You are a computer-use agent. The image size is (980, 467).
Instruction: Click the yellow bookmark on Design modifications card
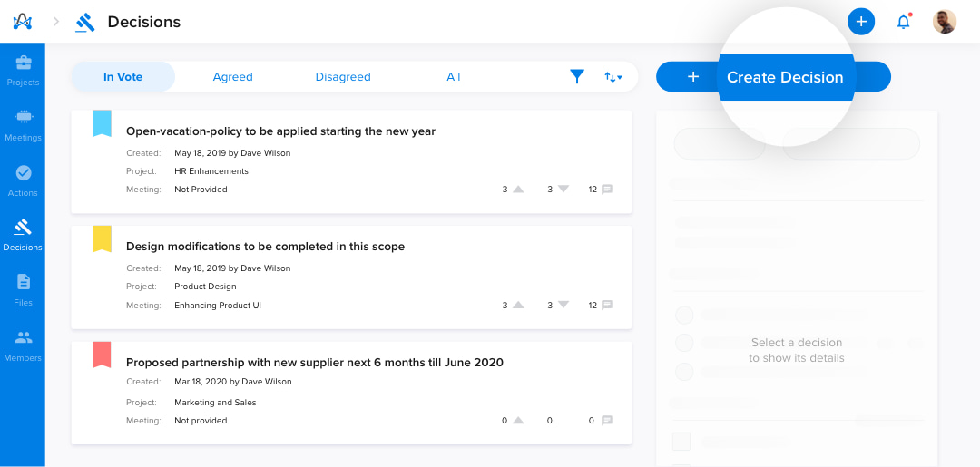click(102, 239)
